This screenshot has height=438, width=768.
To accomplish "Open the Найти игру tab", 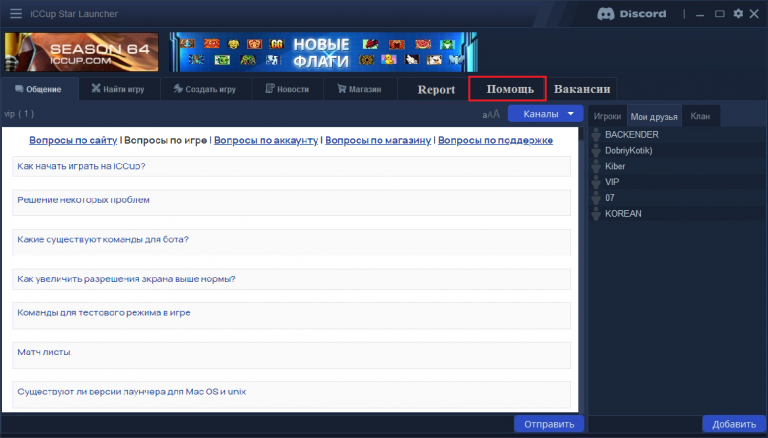I will point(119,89).
